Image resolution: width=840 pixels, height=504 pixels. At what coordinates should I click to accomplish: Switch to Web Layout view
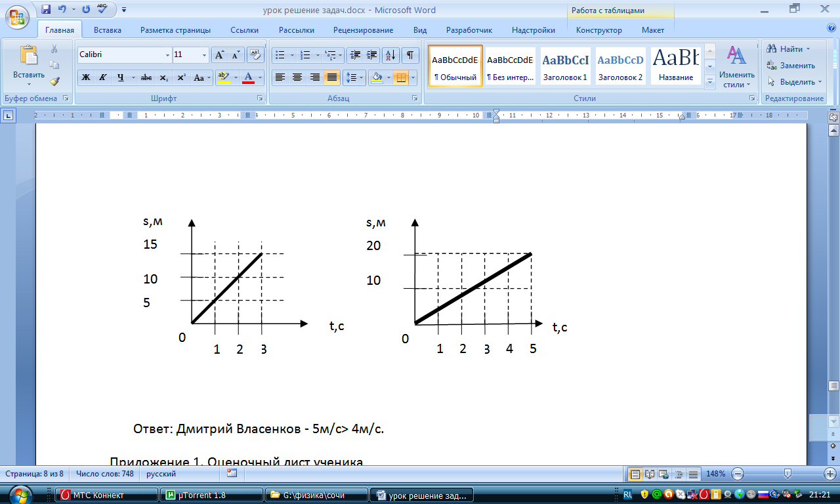pos(664,474)
